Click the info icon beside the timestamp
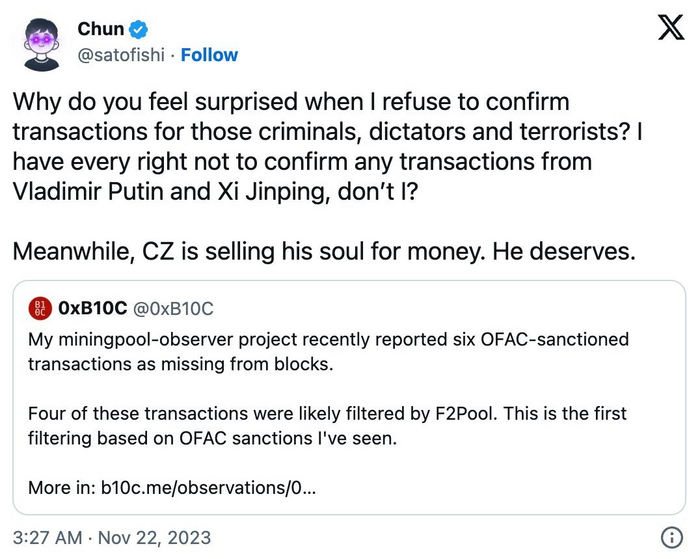The image size is (700, 559). [x=672, y=535]
